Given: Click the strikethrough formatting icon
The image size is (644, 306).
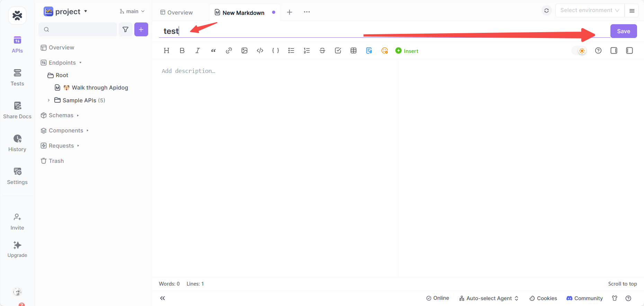Looking at the screenshot, I should click(x=322, y=50).
